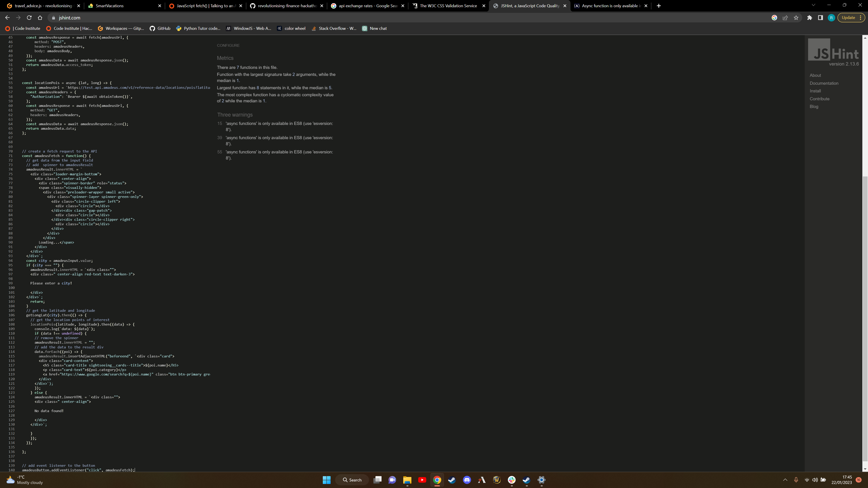Click the home icon in the toolbar
Screen dimensions: 868x488
coord(40,18)
